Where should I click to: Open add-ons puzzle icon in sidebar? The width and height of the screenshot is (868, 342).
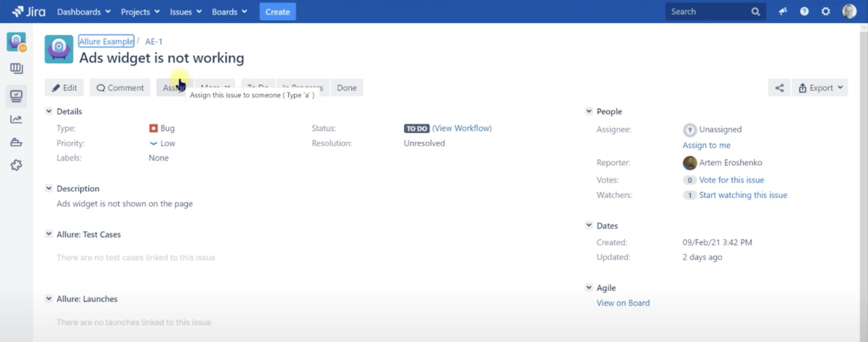tap(16, 165)
